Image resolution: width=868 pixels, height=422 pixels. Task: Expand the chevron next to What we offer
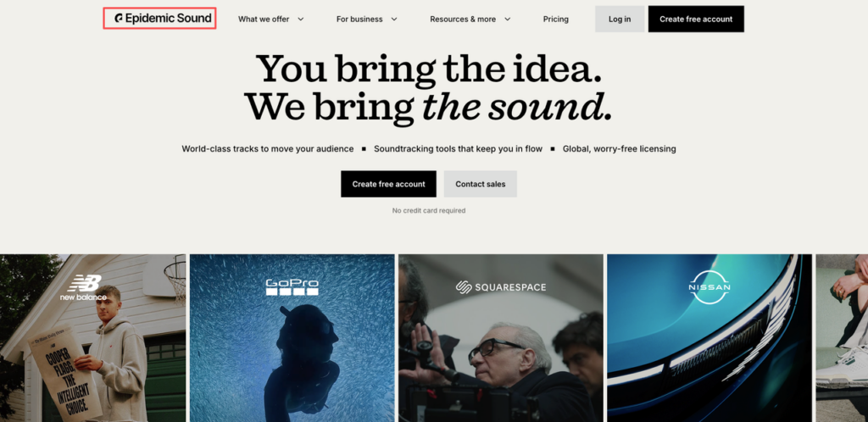301,19
